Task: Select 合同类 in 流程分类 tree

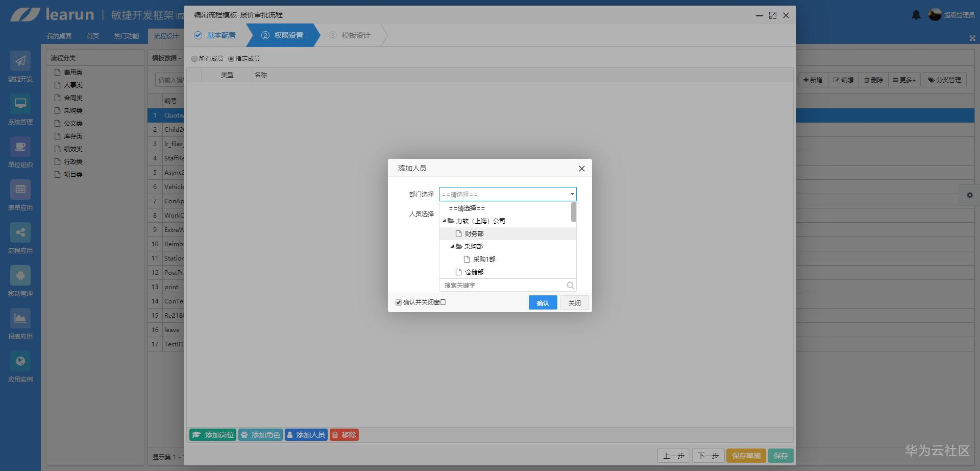Action: 73,98
